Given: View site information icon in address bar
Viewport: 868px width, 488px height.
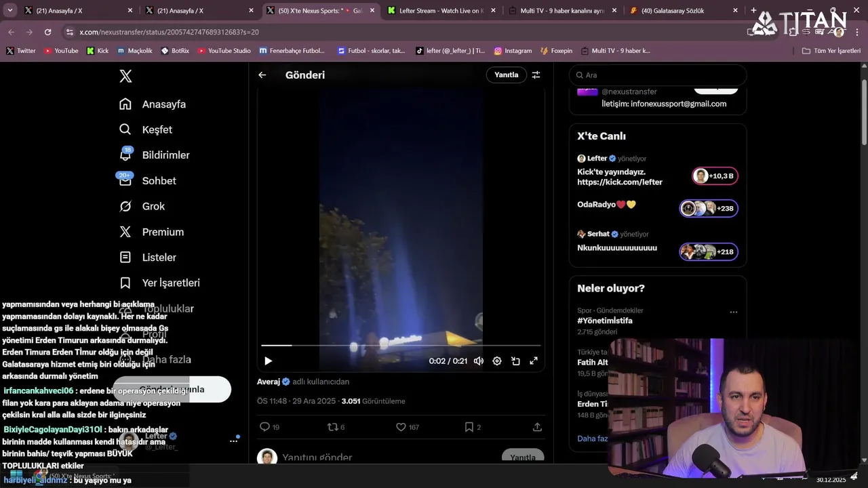Looking at the screenshot, I should point(69,32).
